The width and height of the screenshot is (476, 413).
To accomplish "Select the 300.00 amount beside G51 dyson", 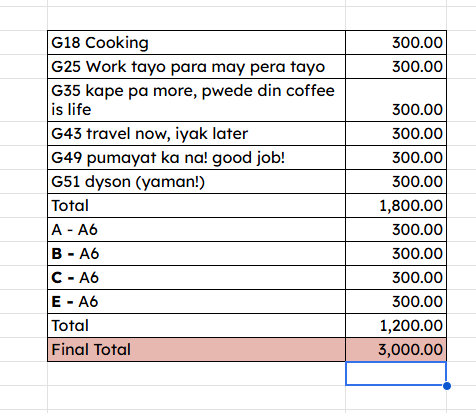I will click(x=396, y=182).
